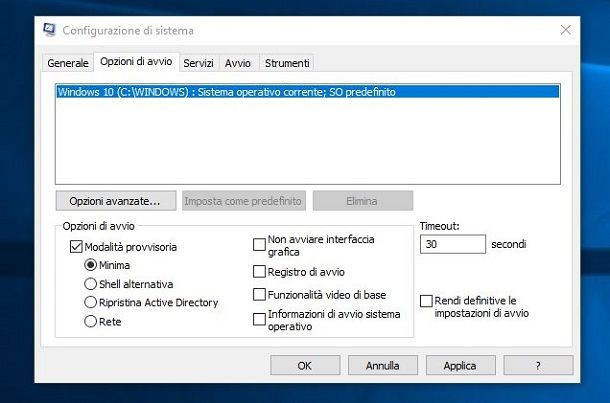Switch to the Generale tab
The image size is (610, 403).
click(x=68, y=63)
